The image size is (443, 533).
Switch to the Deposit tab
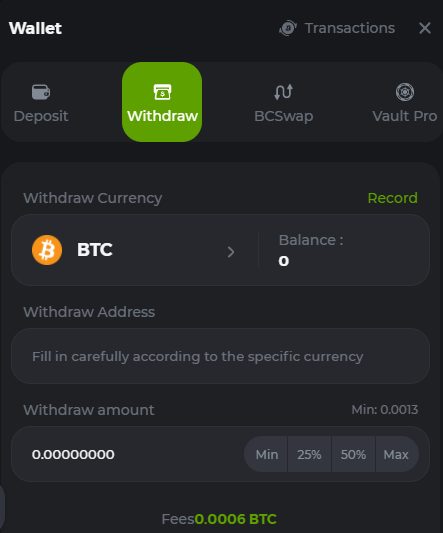click(x=41, y=102)
